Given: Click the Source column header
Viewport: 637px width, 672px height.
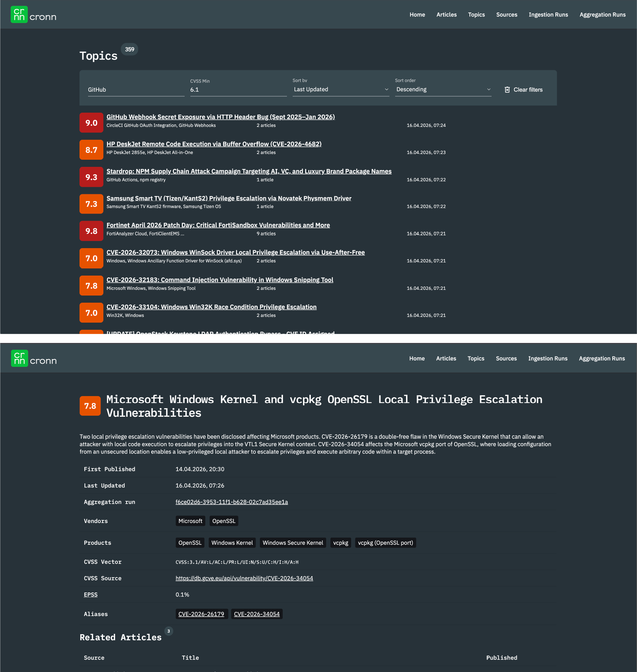Looking at the screenshot, I should [94, 658].
